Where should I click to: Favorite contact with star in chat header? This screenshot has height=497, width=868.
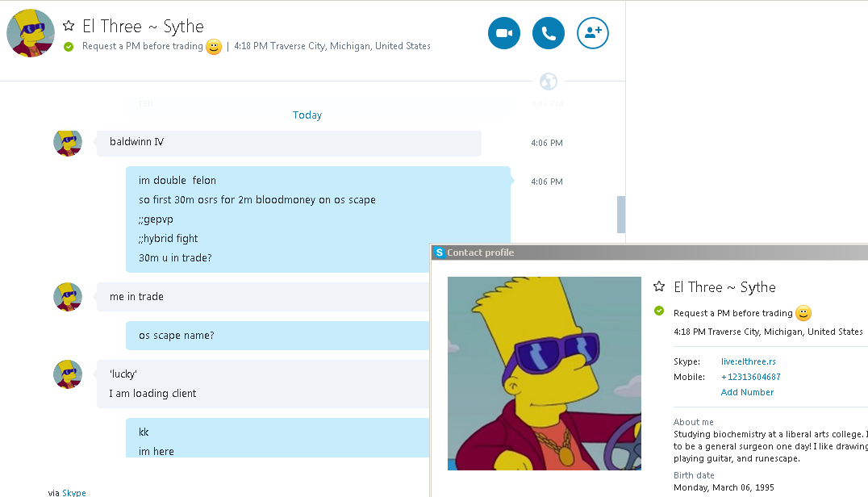point(69,26)
